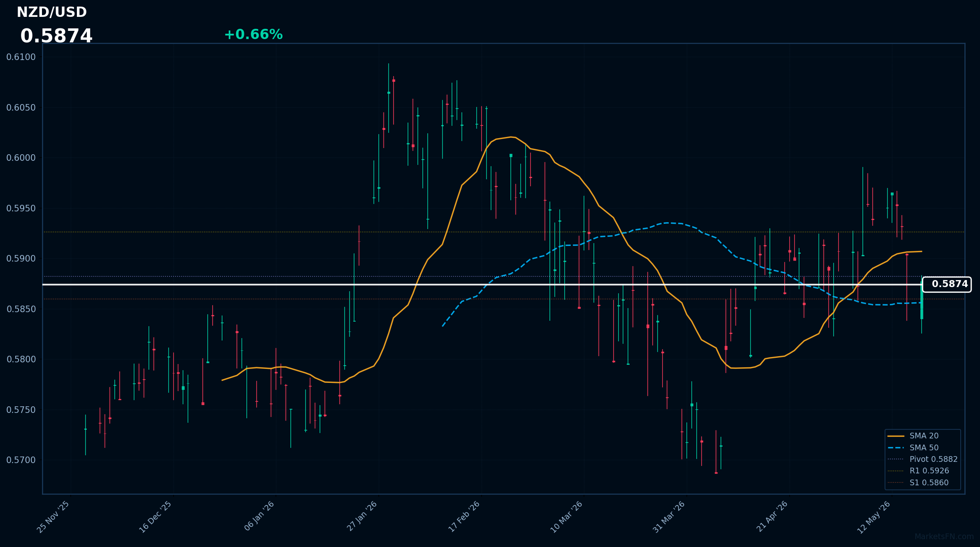Click the 10 Mar '26 date label
The image size is (980, 547).
click(566, 517)
